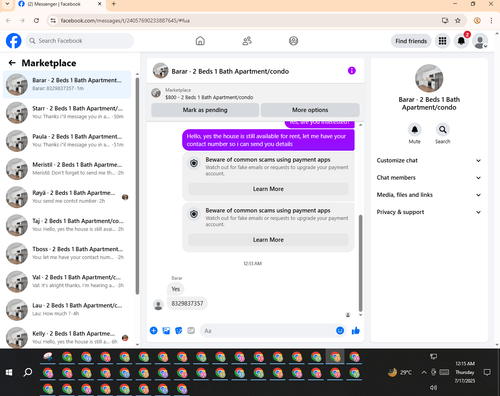Viewport: 500px width, 396px height.
Task: Open the taskbar notification center icon
Action: (487, 372)
